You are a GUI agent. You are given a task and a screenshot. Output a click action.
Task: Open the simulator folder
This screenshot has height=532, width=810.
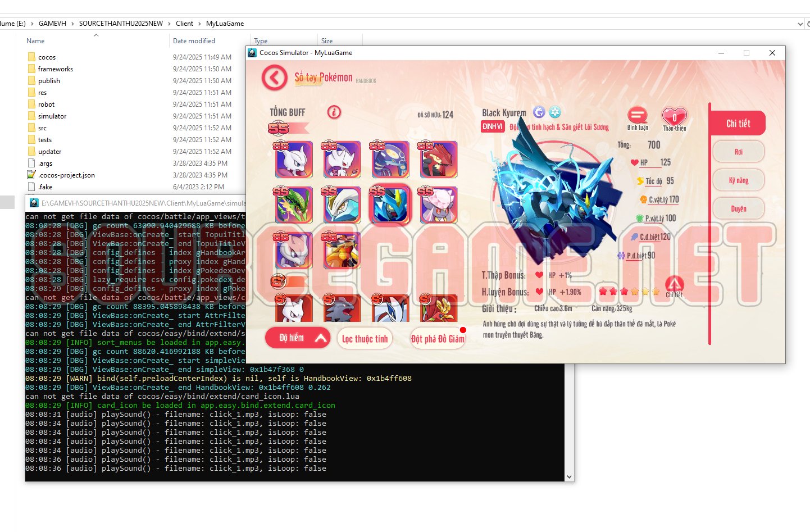[x=52, y=116]
